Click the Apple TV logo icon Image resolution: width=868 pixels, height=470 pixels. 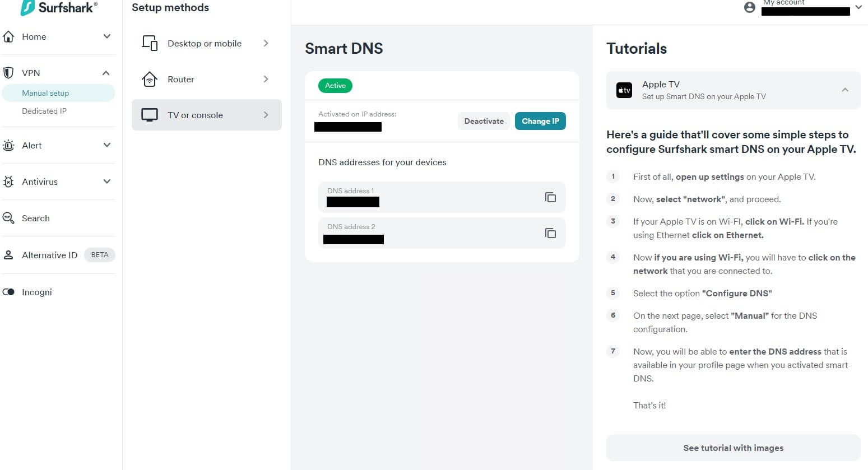tap(624, 90)
